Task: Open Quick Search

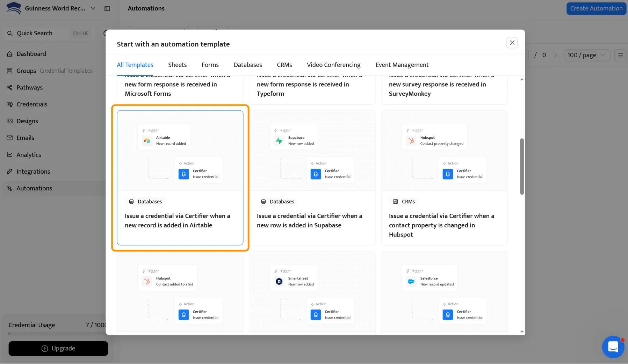Action: [49, 33]
